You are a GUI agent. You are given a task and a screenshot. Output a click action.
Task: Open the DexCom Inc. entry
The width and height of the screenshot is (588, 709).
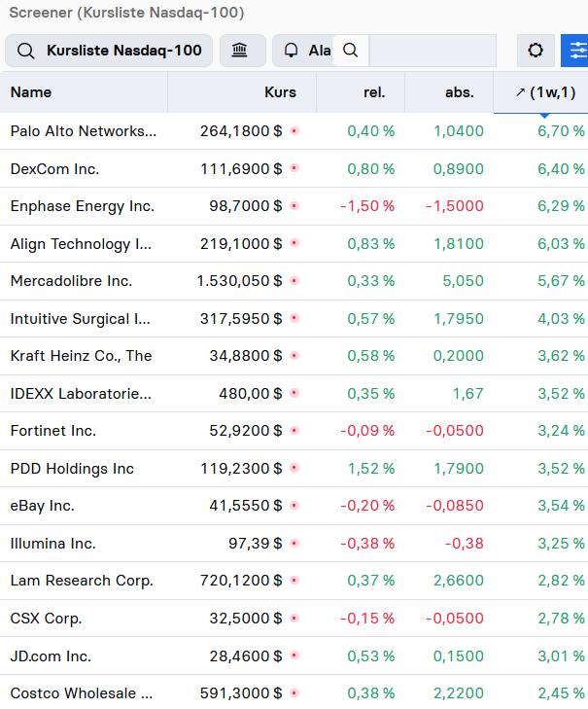coord(54,168)
